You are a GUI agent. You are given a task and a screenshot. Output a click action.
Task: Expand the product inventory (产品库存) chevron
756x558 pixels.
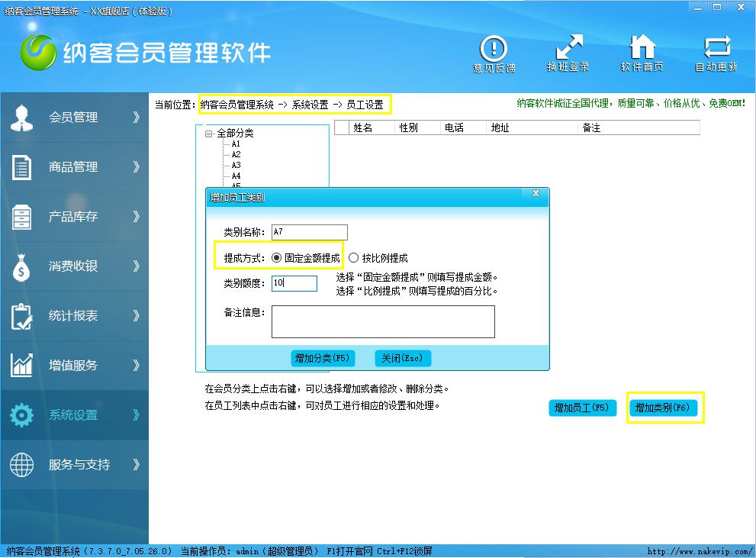(x=136, y=217)
